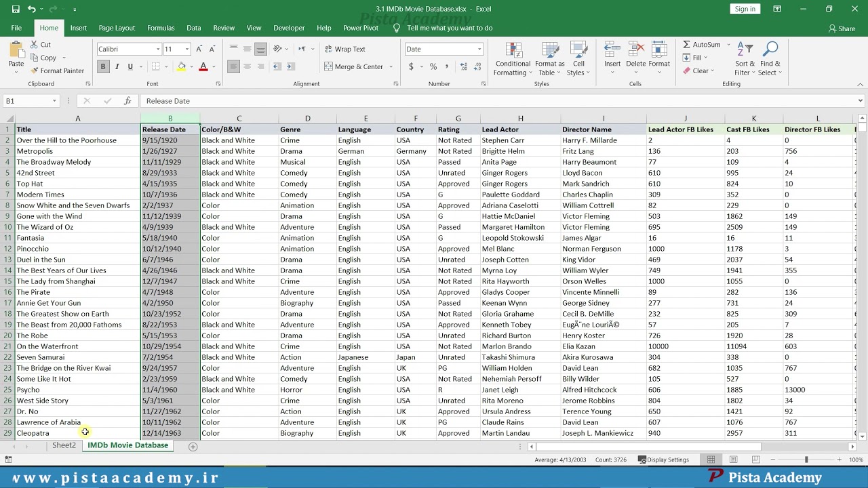The width and height of the screenshot is (868, 488).
Task: Open the font size dropdown
Action: tap(186, 49)
